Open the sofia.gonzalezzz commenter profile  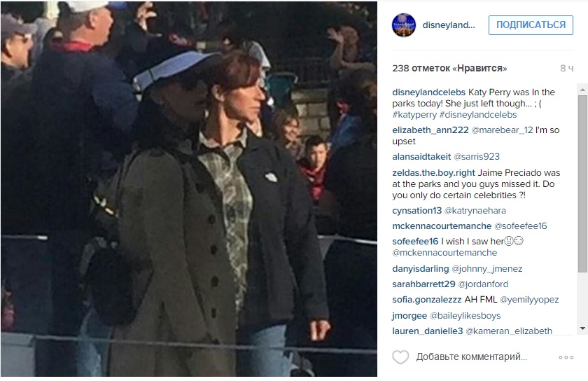pyautogui.click(x=427, y=300)
